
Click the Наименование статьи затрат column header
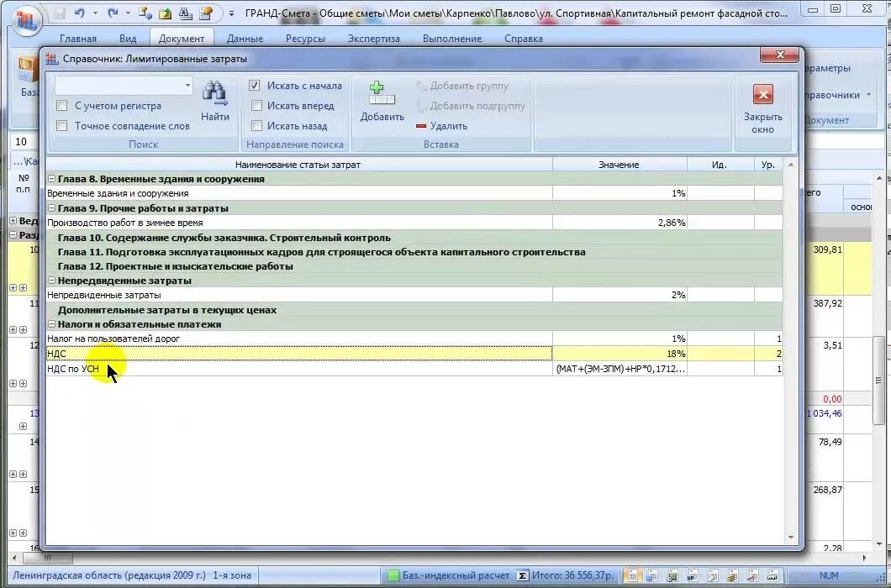click(298, 165)
